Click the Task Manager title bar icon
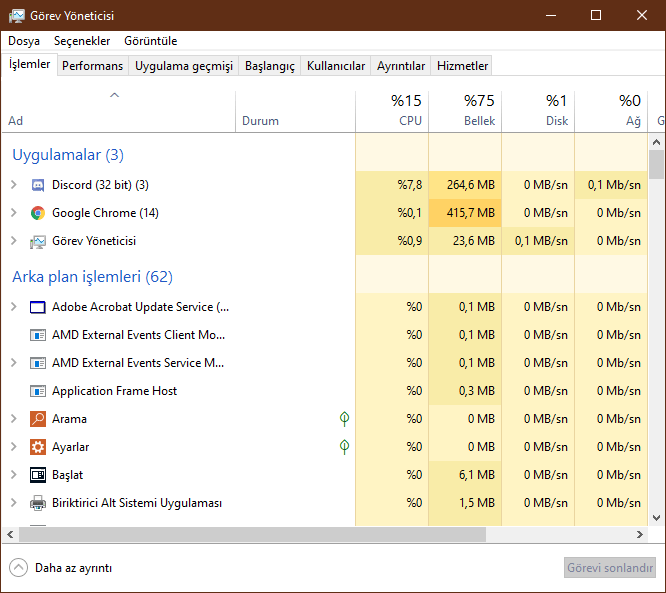The width and height of the screenshot is (666, 593). 17,16
